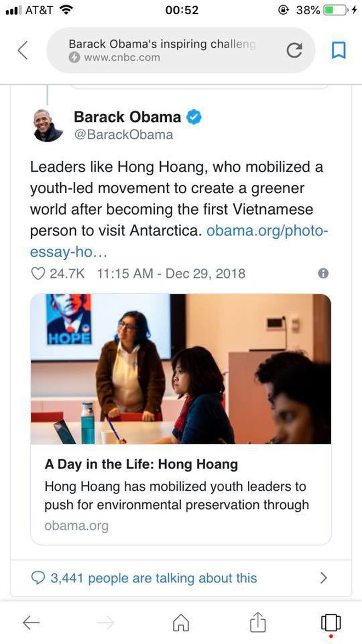Bookmark this page with the bookmark icon
This screenshot has width=362, height=644.
coord(338,50)
